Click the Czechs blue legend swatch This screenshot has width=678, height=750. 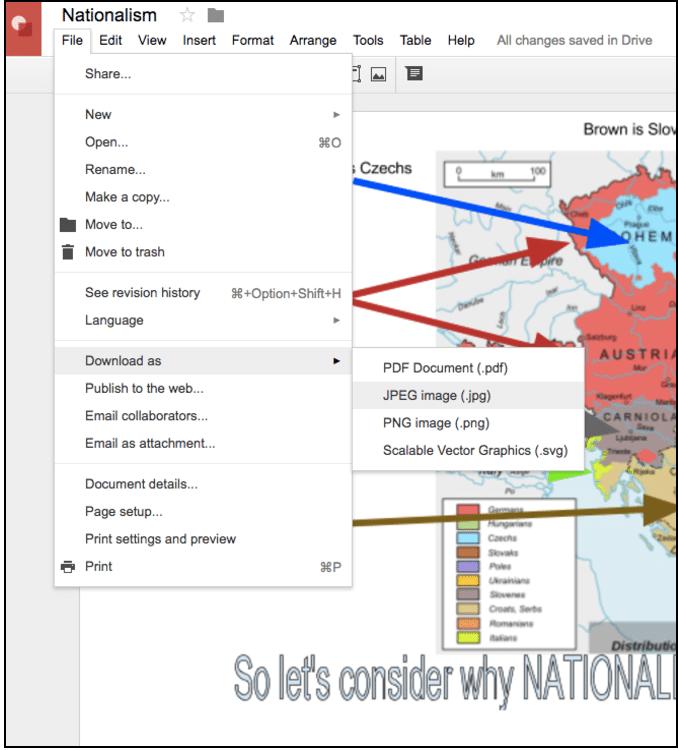[x=468, y=538]
